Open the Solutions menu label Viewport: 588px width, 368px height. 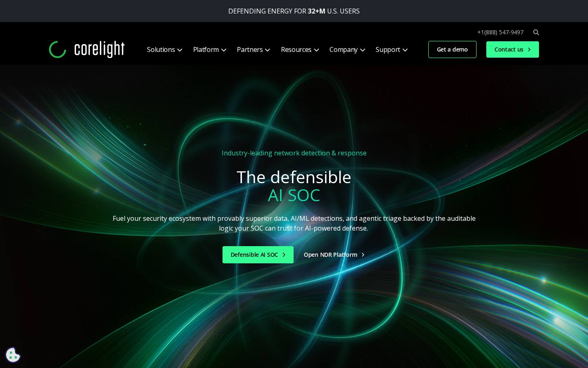pyautogui.click(x=161, y=49)
